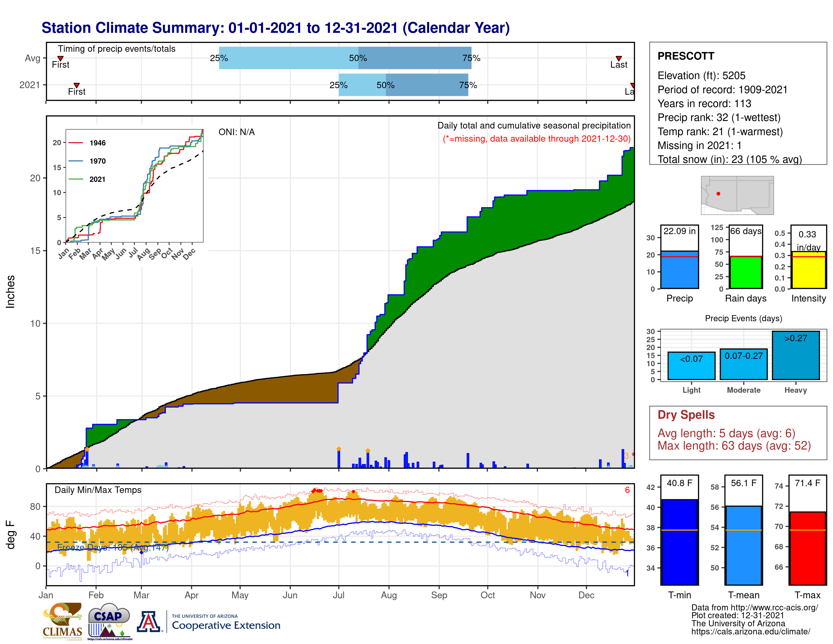The height and width of the screenshot is (644, 833).
Task: Click the Dry Spells heading
Action: click(x=686, y=415)
